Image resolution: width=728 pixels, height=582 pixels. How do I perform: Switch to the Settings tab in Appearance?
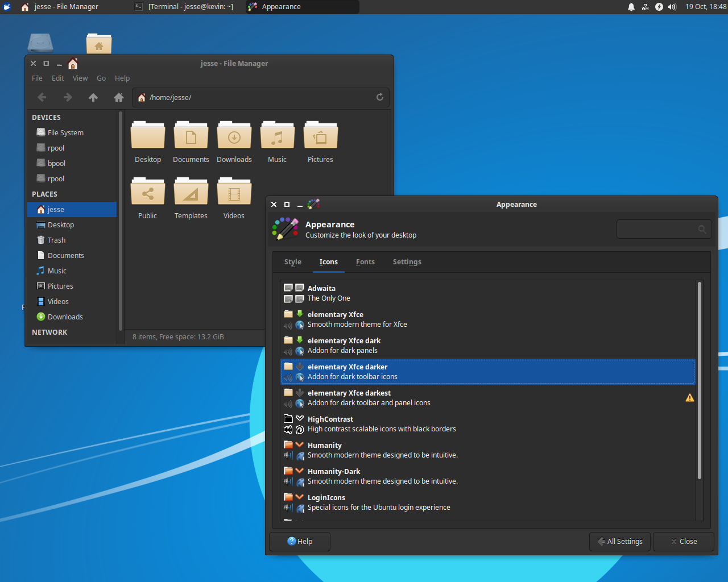click(407, 262)
